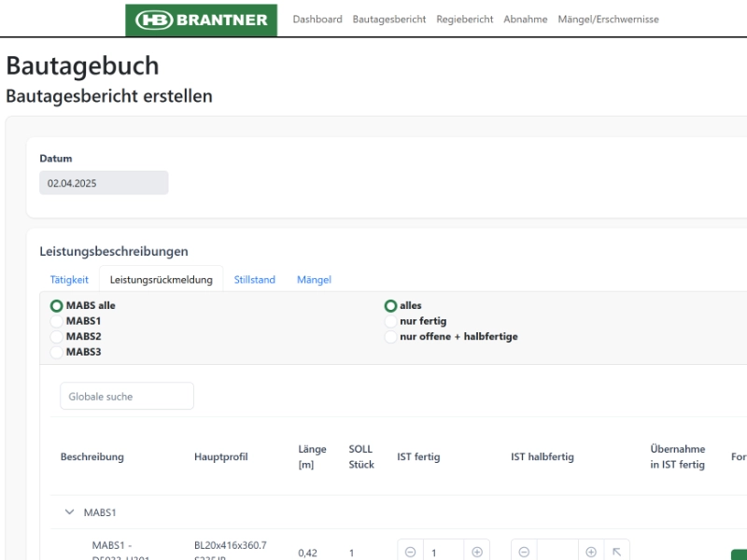Decrease IST halbfertig using its minus icon

524,551
